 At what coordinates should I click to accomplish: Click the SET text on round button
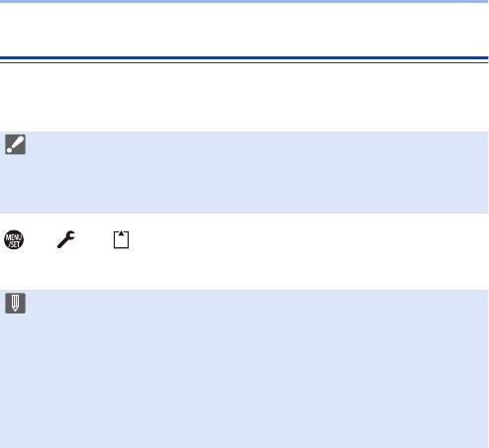pos(15,244)
